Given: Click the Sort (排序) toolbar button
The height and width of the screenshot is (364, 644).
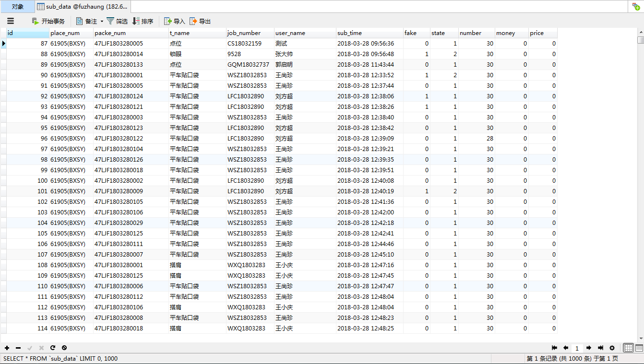Looking at the screenshot, I should pyautogui.click(x=143, y=21).
